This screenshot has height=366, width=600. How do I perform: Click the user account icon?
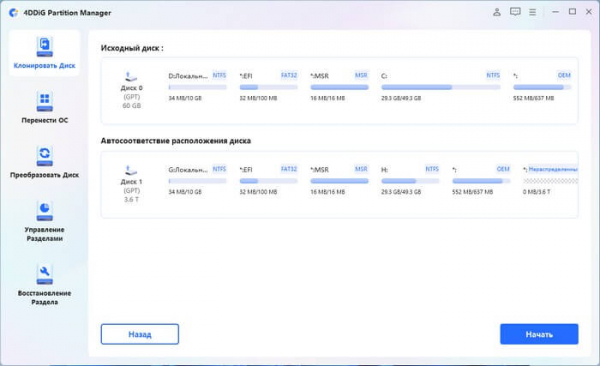point(497,12)
